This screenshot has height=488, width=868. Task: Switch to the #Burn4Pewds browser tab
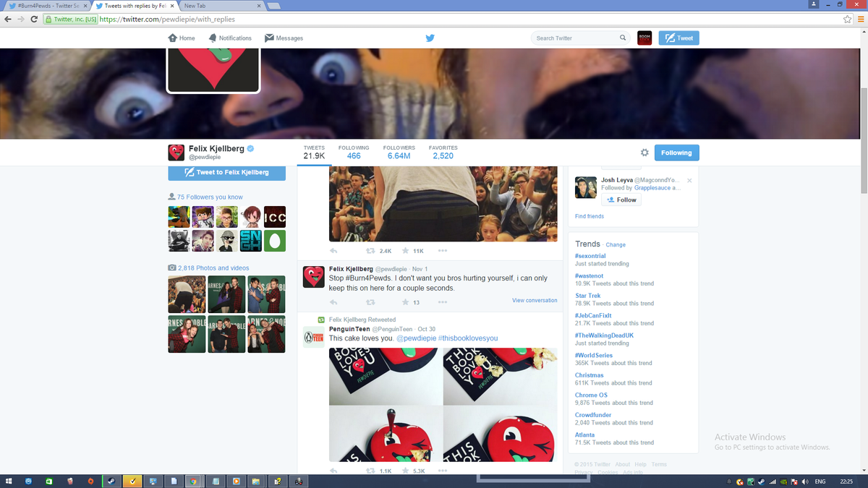[x=48, y=6]
